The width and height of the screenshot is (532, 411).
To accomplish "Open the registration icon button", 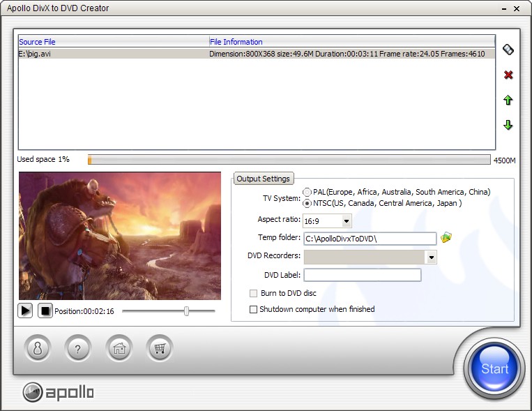I will point(38,349).
